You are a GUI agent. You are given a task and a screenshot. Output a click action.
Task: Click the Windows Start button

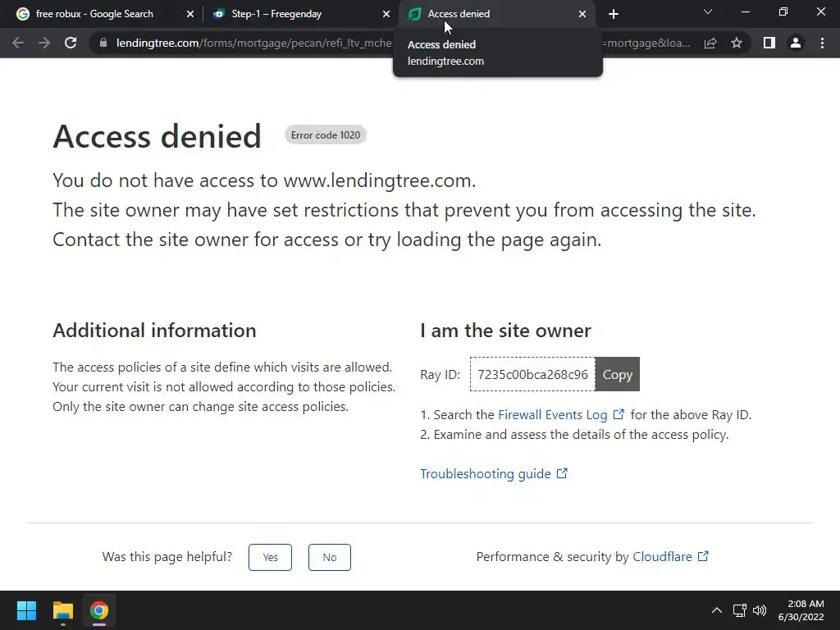coord(27,610)
